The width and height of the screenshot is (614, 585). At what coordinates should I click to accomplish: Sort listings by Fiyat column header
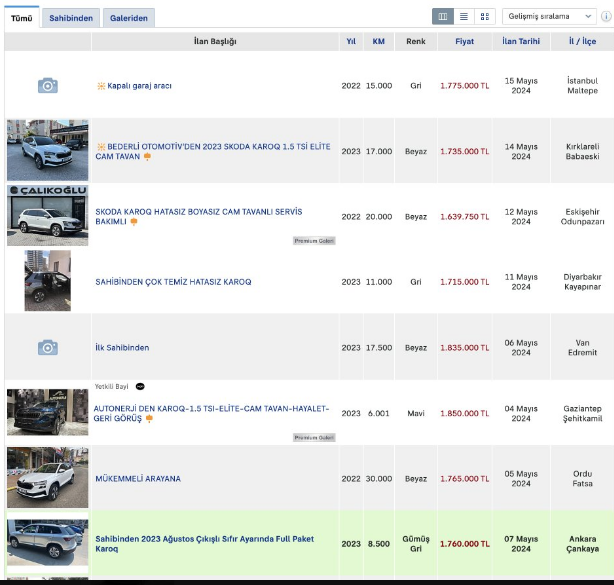pos(464,41)
